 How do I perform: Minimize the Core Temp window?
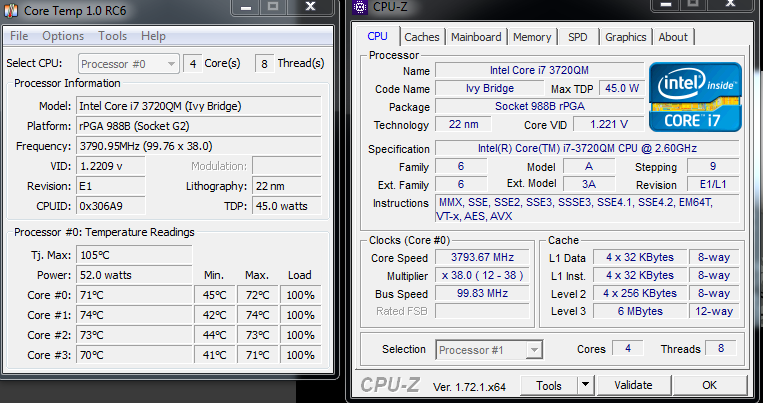click(x=246, y=7)
